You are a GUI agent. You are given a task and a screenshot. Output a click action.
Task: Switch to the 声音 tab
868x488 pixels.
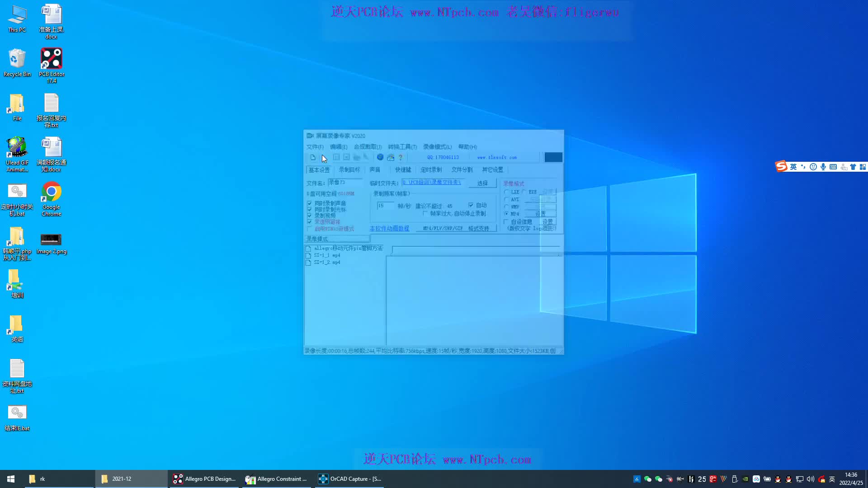click(375, 170)
